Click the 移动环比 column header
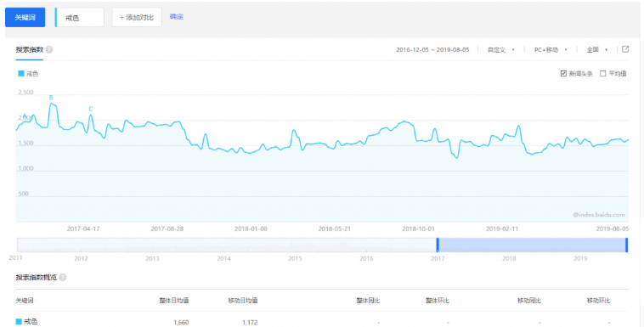The width and height of the screenshot is (644, 327). coord(598,301)
